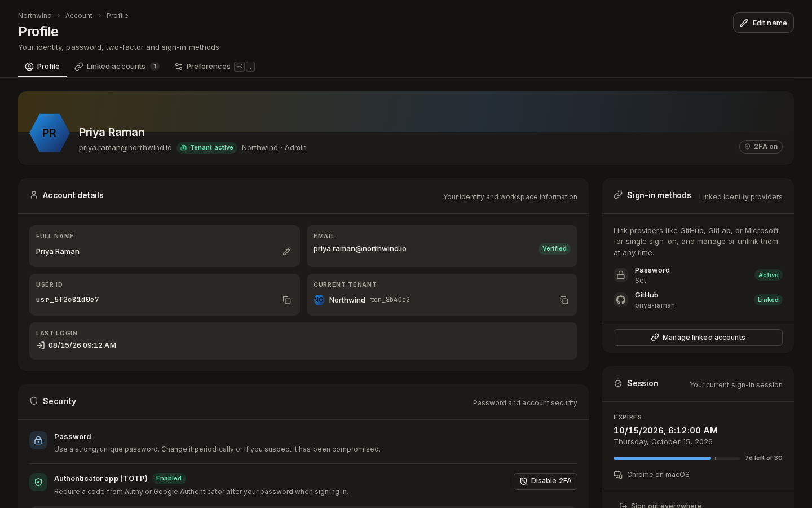Navigate to Account breadcrumb
The width and height of the screenshot is (812, 508).
pos(79,16)
